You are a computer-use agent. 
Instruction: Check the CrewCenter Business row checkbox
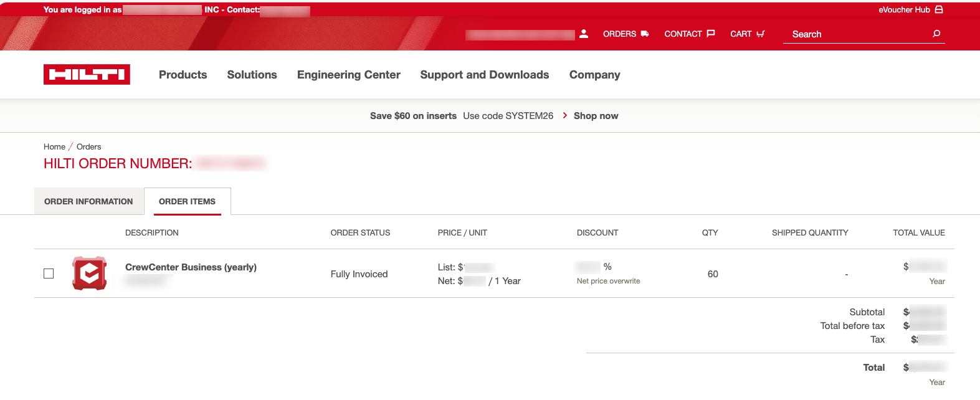point(49,274)
